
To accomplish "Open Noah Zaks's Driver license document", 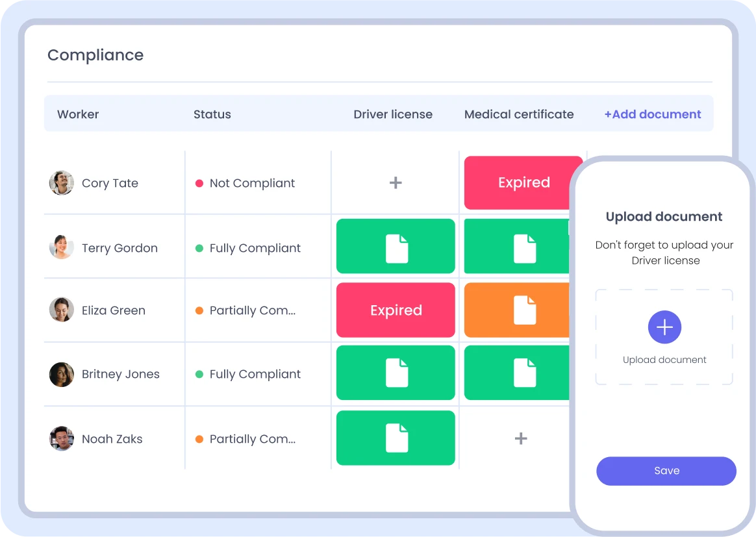I will [395, 438].
